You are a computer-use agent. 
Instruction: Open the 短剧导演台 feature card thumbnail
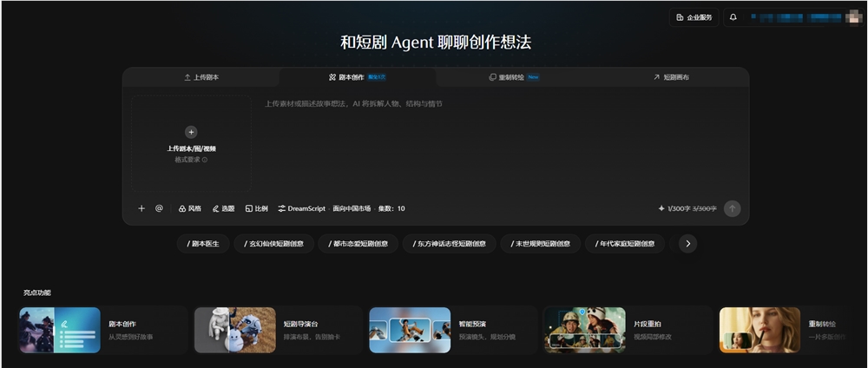tap(235, 331)
